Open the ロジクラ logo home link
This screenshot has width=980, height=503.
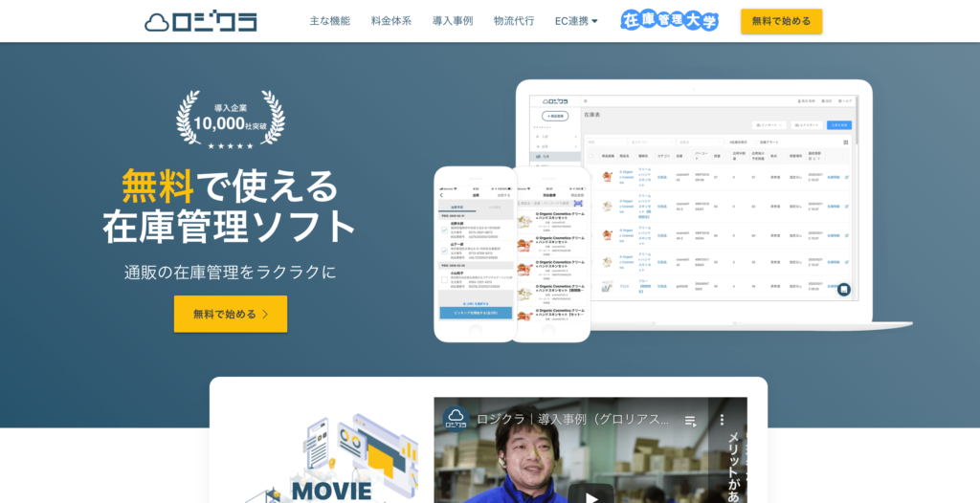pyautogui.click(x=201, y=21)
